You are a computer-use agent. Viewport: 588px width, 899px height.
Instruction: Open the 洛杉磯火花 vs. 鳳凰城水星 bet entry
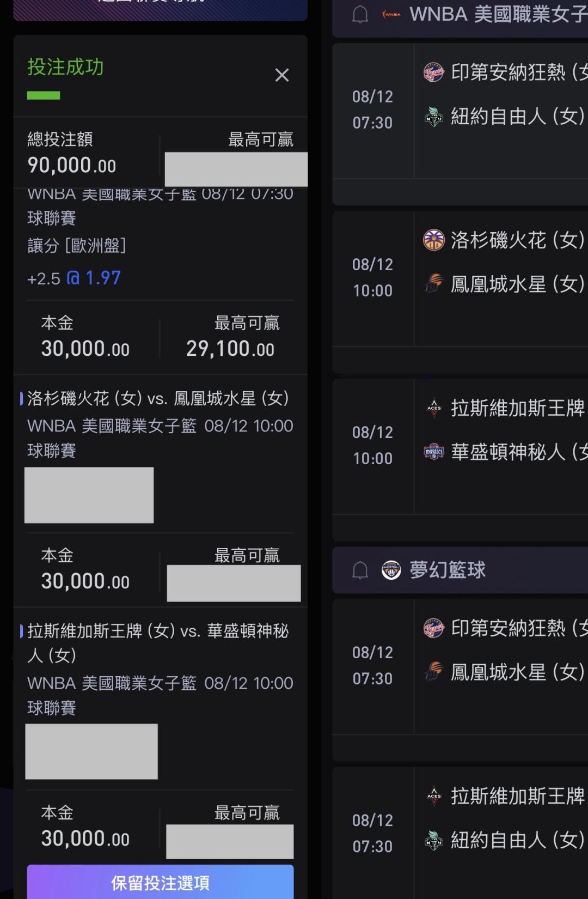click(x=158, y=398)
